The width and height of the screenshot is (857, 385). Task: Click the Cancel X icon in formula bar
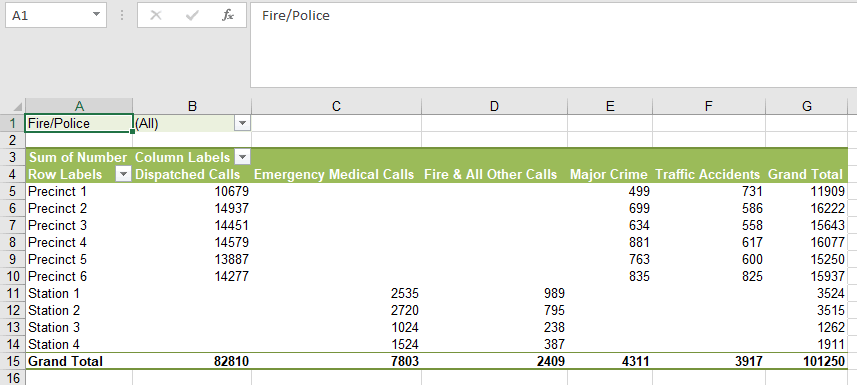pos(156,15)
